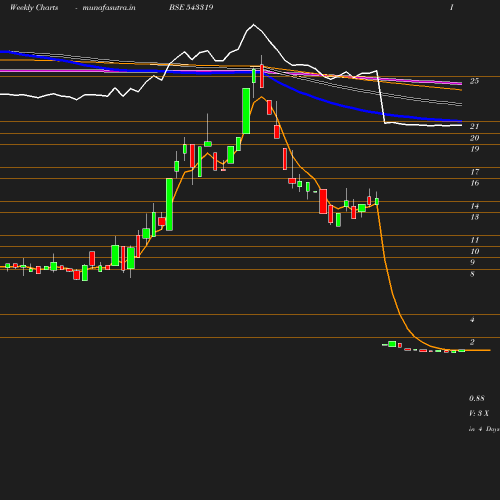Click the 'V: 3 X' volume text
Image resolution: width=500 pixels, height=500 pixels.
[x=479, y=413]
